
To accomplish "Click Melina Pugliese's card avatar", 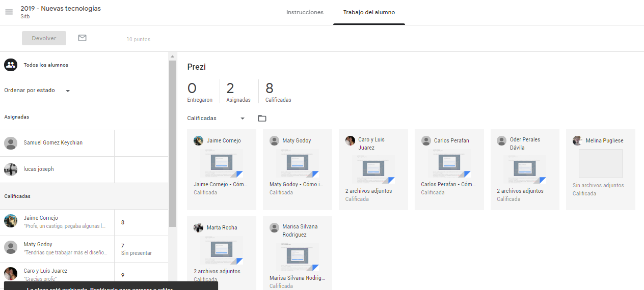I will pyautogui.click(x=577, y=140).
